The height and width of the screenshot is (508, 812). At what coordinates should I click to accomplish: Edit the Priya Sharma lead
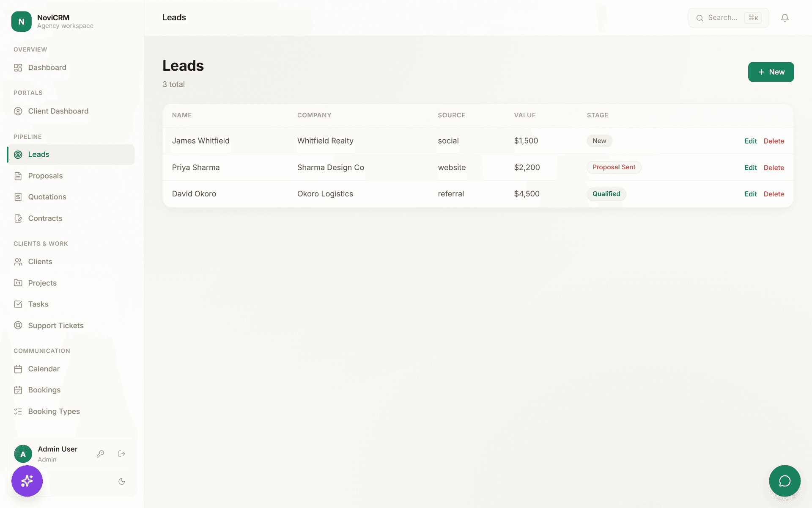click(751, 168)
